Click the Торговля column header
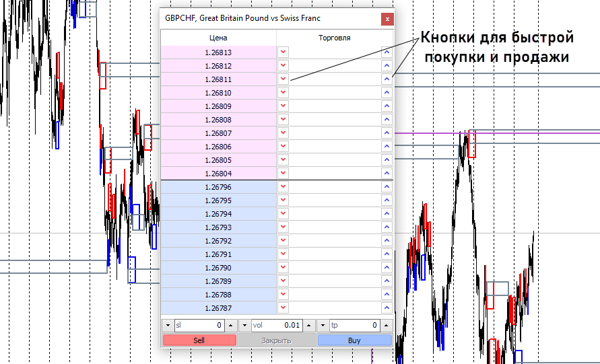 pos(335,38)
